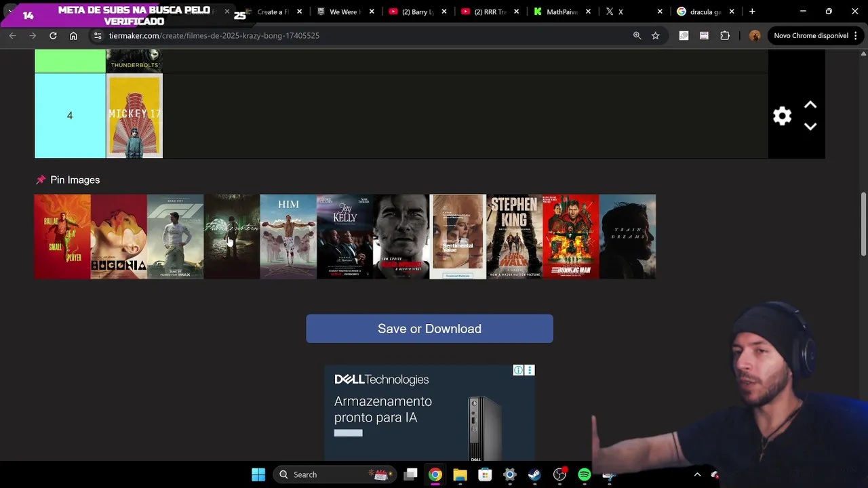Open Steam from the taskbar
The height and width of the screenshot is (488, 868).
pos(534,474)
